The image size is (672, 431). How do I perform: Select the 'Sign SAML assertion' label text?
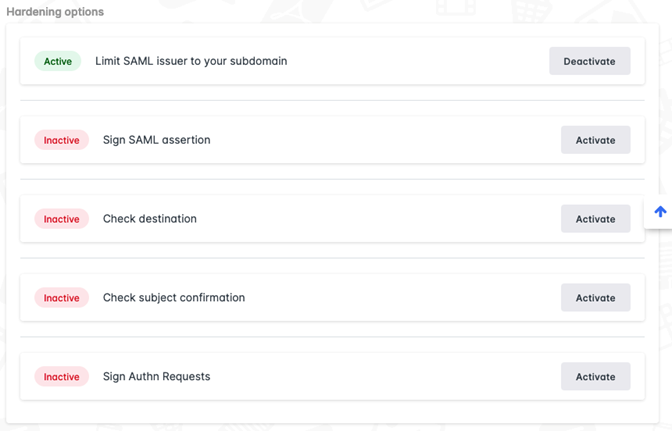click(157, 140)
